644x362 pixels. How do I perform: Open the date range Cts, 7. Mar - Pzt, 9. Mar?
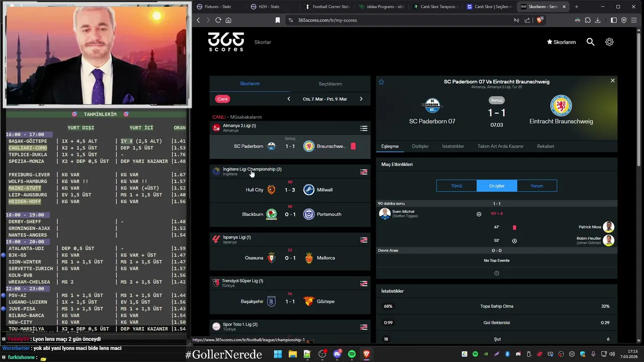coord(325,99)
